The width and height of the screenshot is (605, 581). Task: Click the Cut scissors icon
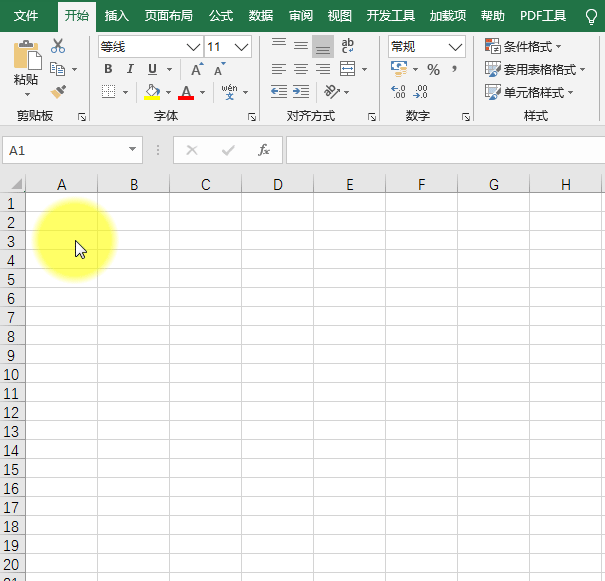[58, 46]
